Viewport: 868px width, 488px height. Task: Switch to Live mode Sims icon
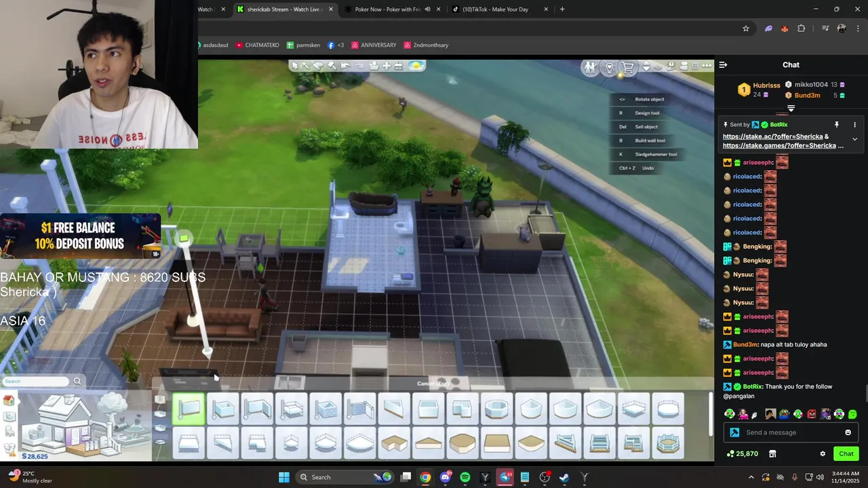591,67
